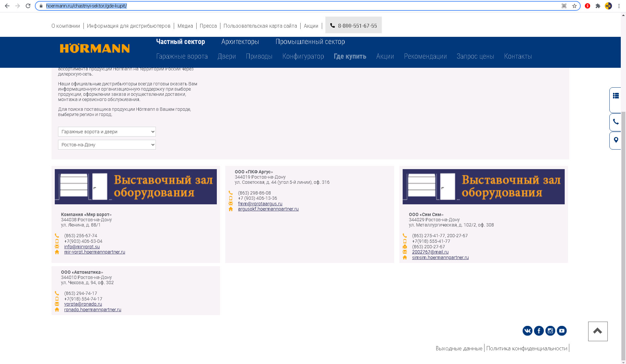Click the scroll-to-top arrow button
Image resolution: width=626 pixels, height=364 pixels.
pyautogui.click(x=598, y=331)
